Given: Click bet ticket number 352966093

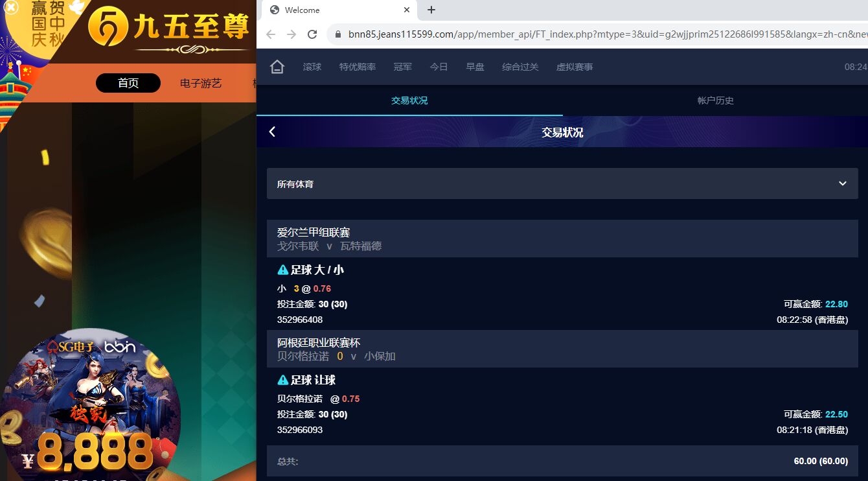Looking at the screenshot, I should point(300,430).
